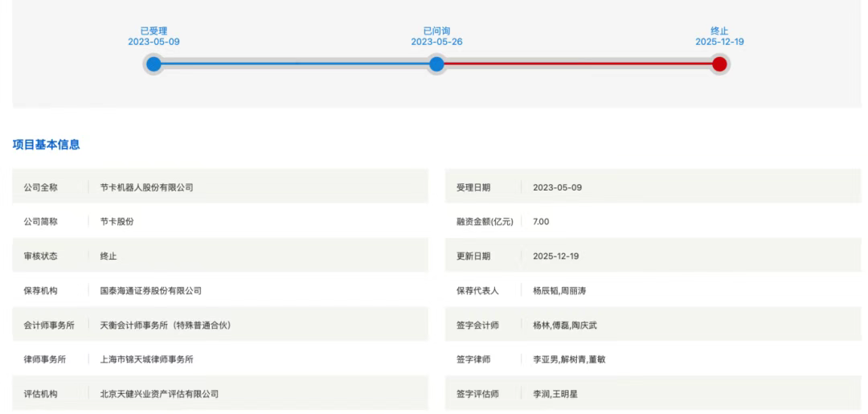Click the 审核状态 value 终止
868x414 pixels.
pos(108,256)
